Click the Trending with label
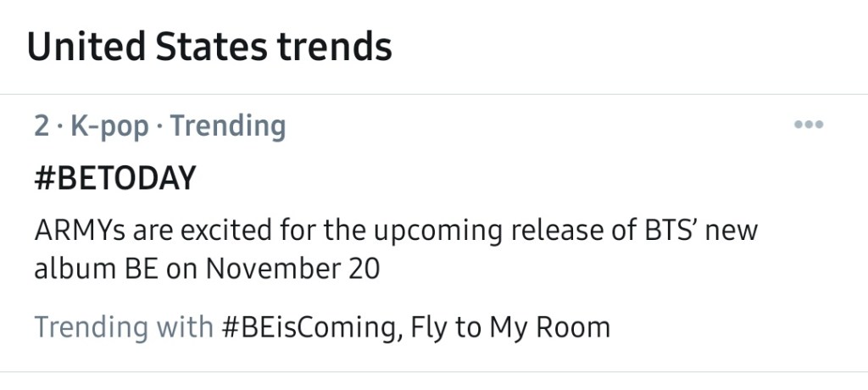Screen dimensions: 868x390 click(x=124, y=326)
